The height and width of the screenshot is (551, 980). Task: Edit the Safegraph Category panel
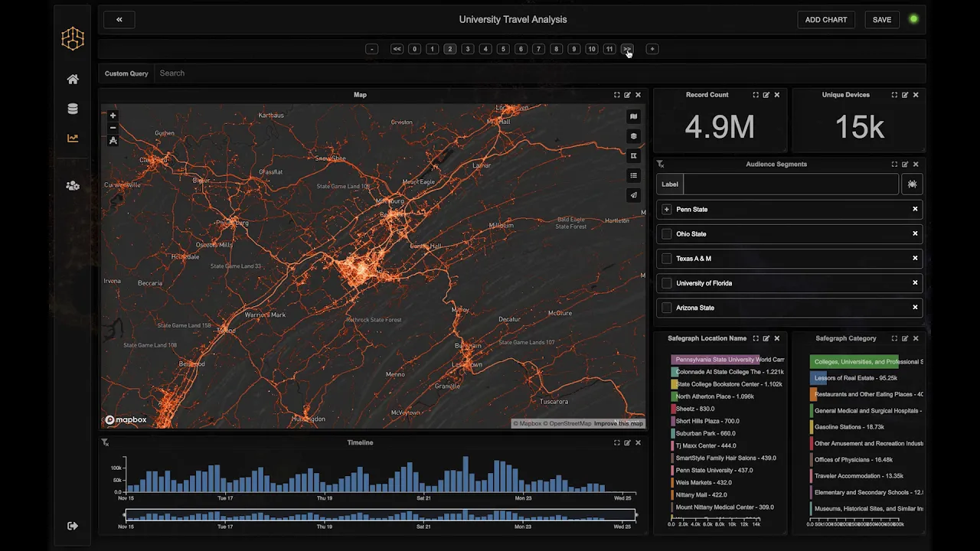pos(905,338)
